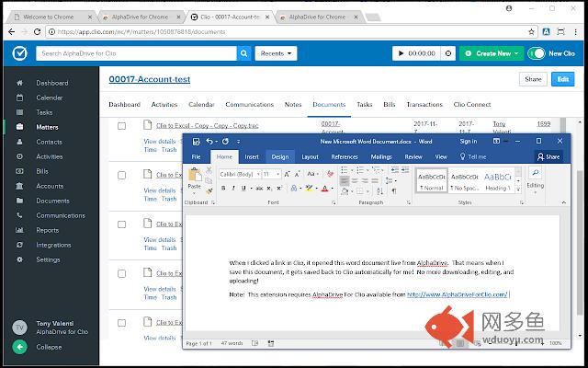Click the text highlight color button in Word
588x368 pixels.
(x=309, y=188)
